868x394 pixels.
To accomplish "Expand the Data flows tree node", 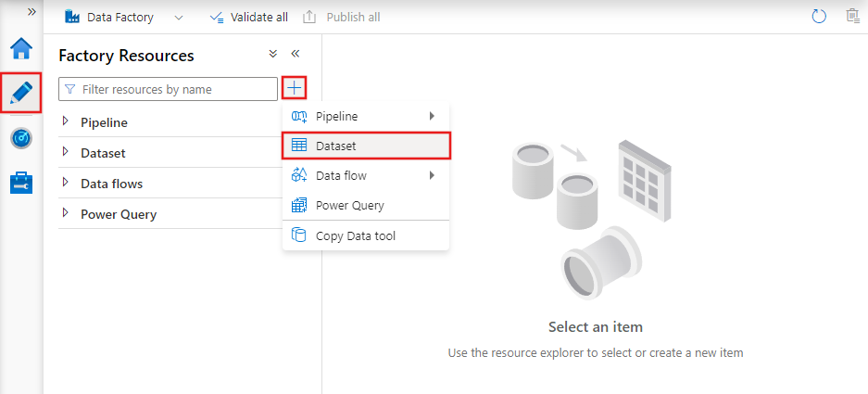I will click(x=65, y=183).
